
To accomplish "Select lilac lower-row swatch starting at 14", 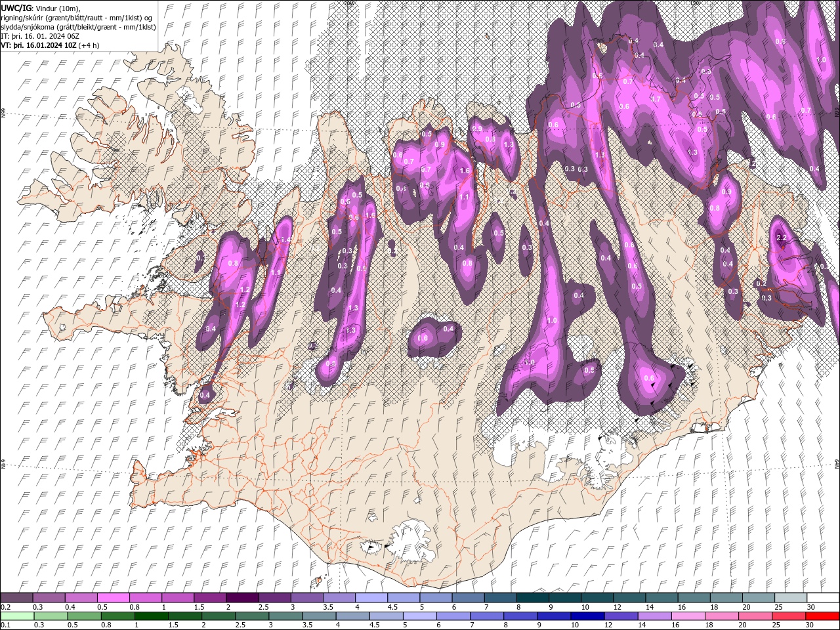I will coord(654,616).
